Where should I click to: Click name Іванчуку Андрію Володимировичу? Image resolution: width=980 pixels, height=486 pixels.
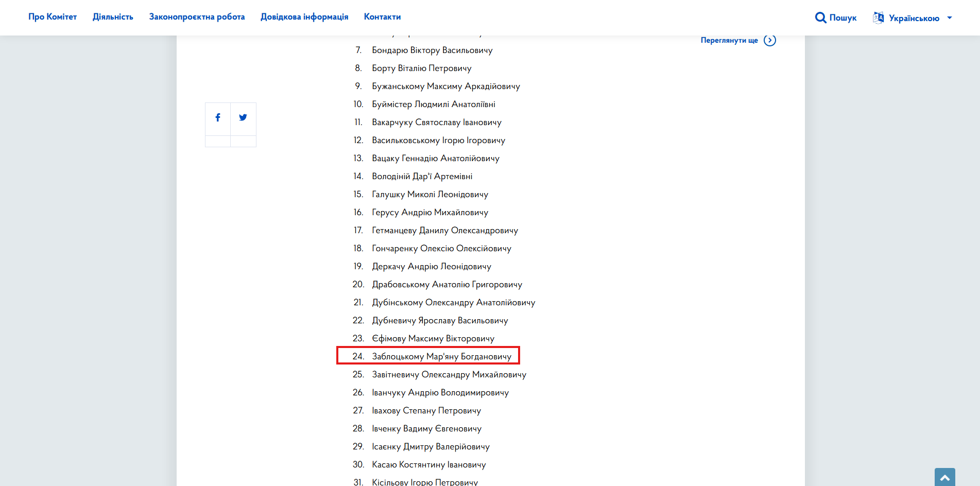[440, 393]
